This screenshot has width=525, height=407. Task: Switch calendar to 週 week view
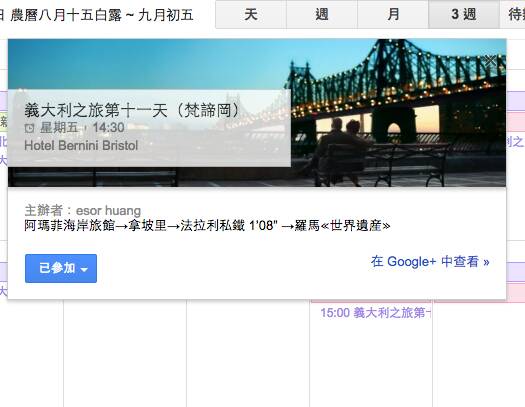(x=322, y=14)
